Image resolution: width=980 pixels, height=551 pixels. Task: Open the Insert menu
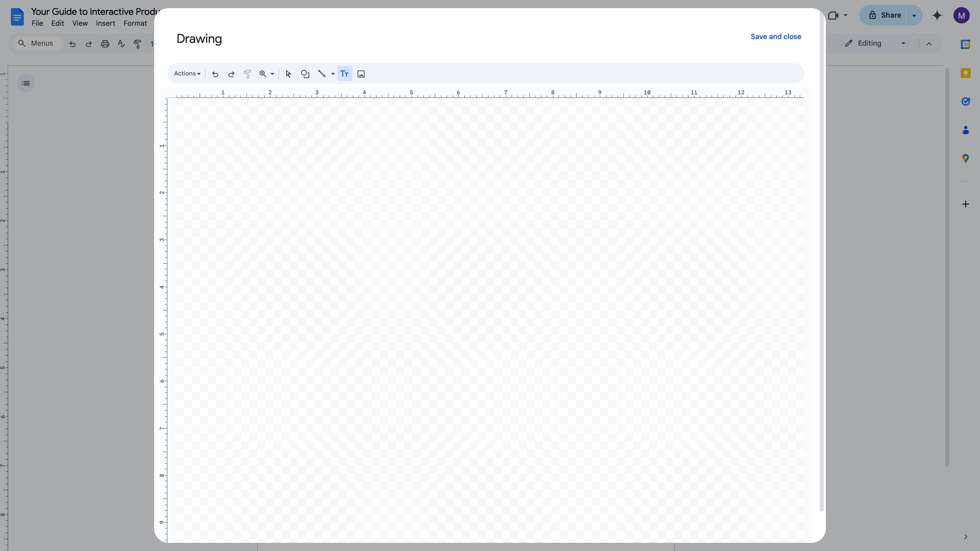(x=105, y=23)
